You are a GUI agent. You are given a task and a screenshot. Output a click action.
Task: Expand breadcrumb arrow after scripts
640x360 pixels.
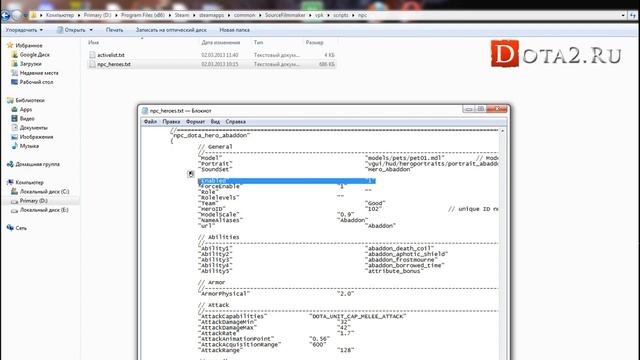pyautogui.click(x=353, y=15)
